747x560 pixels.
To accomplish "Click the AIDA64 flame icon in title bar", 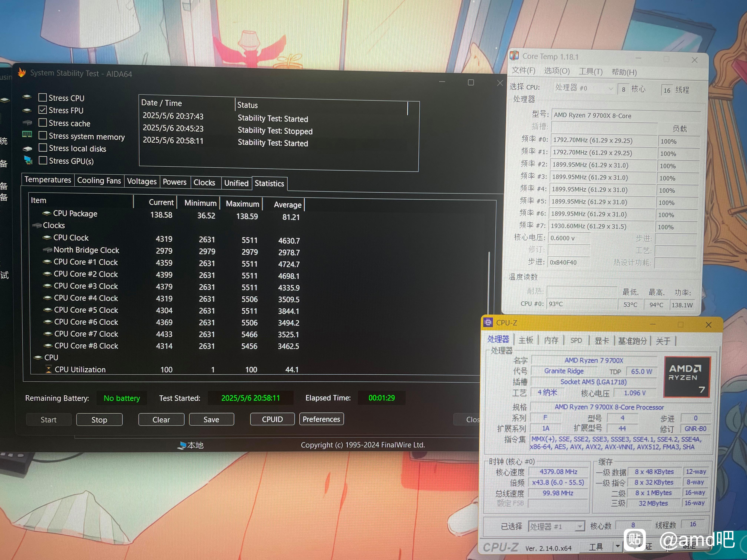I will [22, 72].
